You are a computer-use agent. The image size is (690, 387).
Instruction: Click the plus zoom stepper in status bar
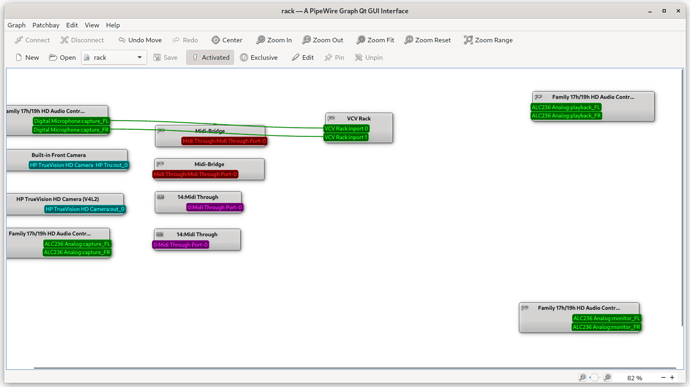click(x=672, y=378)
